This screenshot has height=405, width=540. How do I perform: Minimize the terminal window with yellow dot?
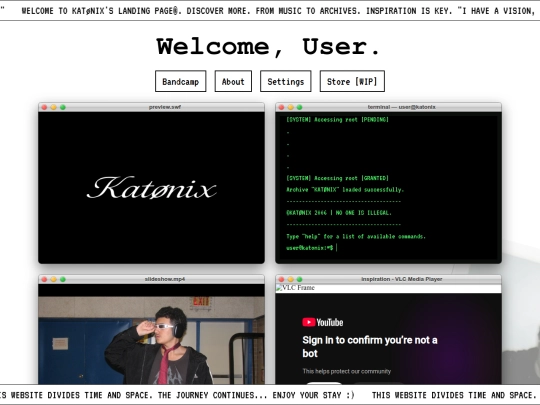290,107
